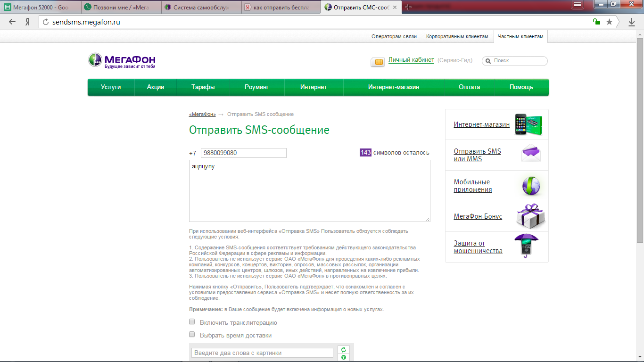Bookmark the page with star icon
This screenshot has width=644, height=362.
pos(609,22)
